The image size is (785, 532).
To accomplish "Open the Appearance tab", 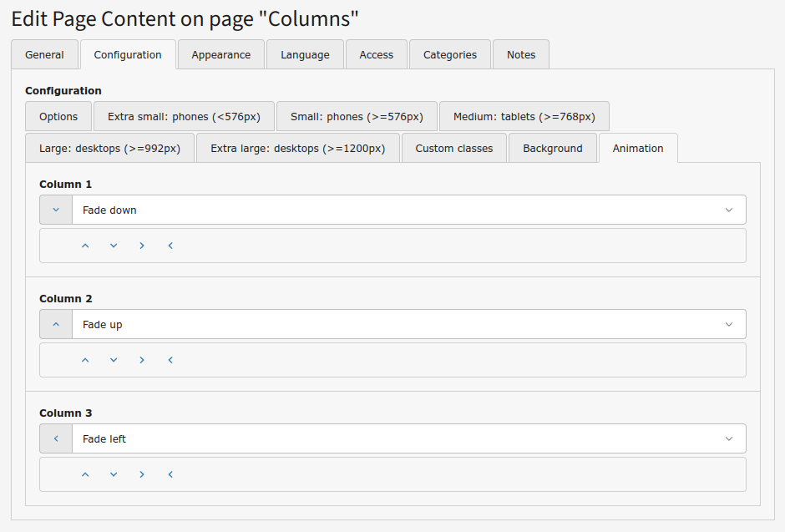I will point(220,54).
